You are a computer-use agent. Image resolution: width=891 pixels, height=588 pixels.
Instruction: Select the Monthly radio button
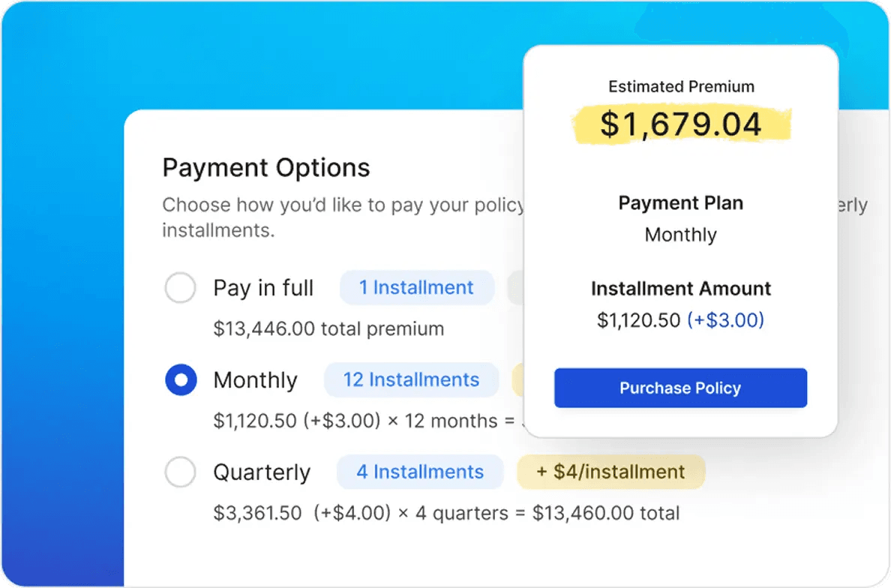click(181, 380)
